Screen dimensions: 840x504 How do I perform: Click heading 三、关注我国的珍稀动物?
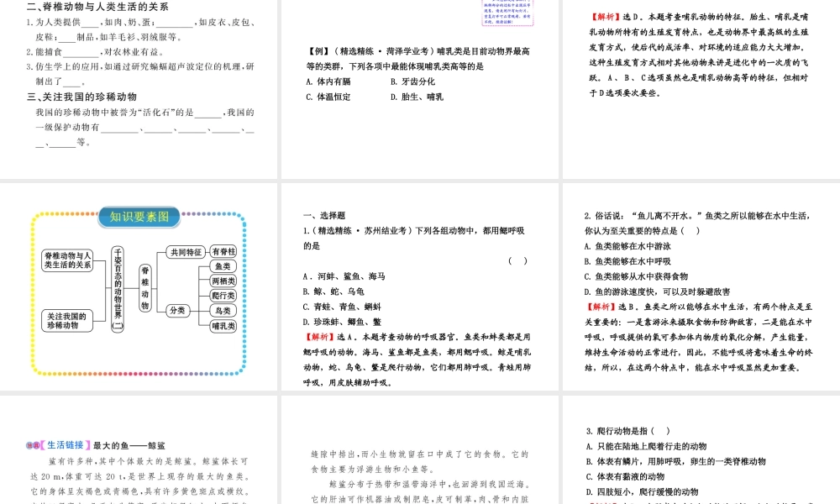[82, 97]
